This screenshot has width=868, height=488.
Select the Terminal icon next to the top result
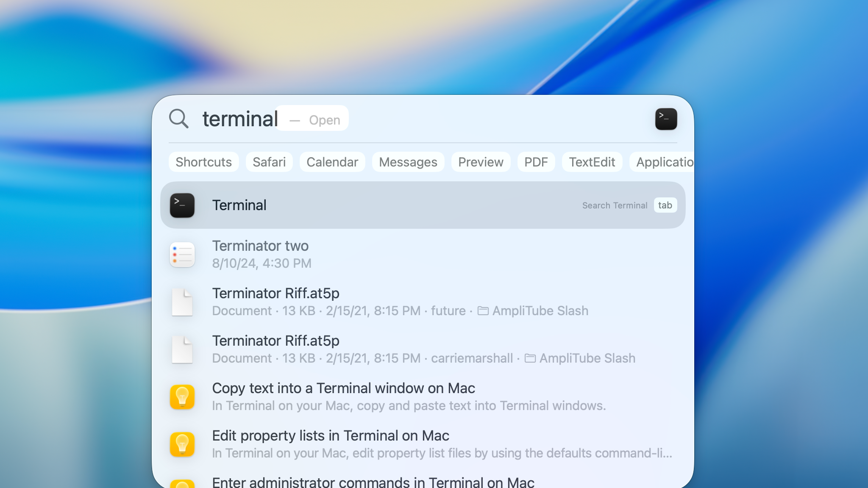pyautogui.click(x=182, y=205)
